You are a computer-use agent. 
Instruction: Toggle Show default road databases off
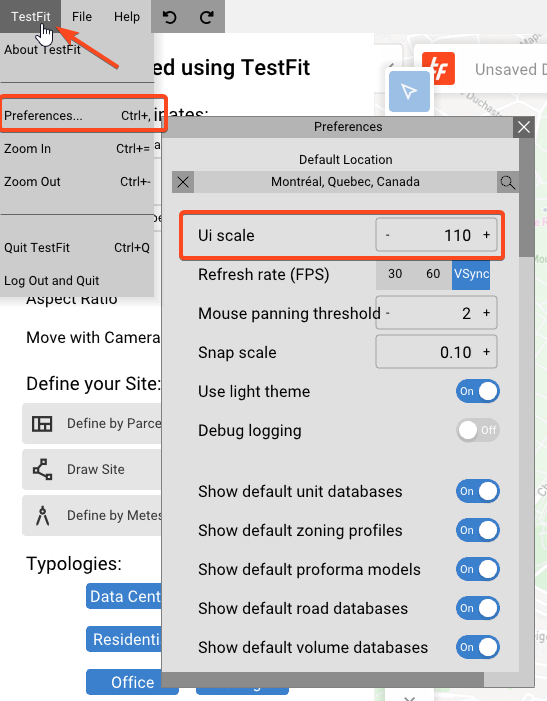tap(478, 608)
